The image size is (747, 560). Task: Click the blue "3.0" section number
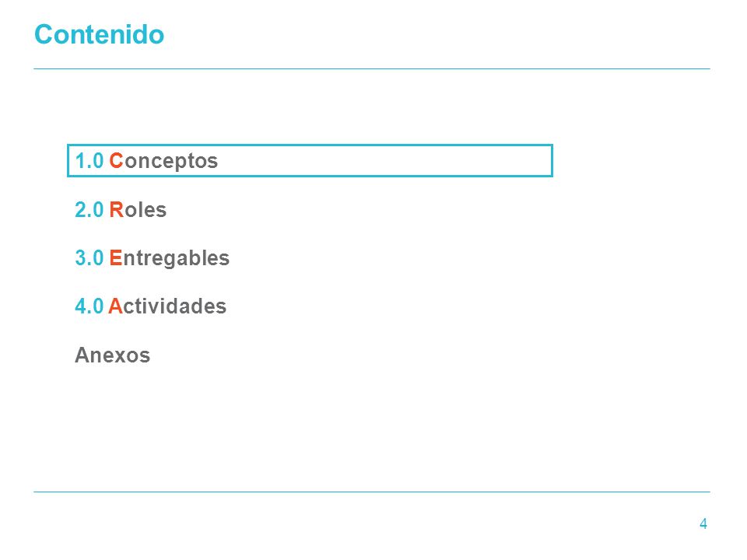tap(89, 258)
